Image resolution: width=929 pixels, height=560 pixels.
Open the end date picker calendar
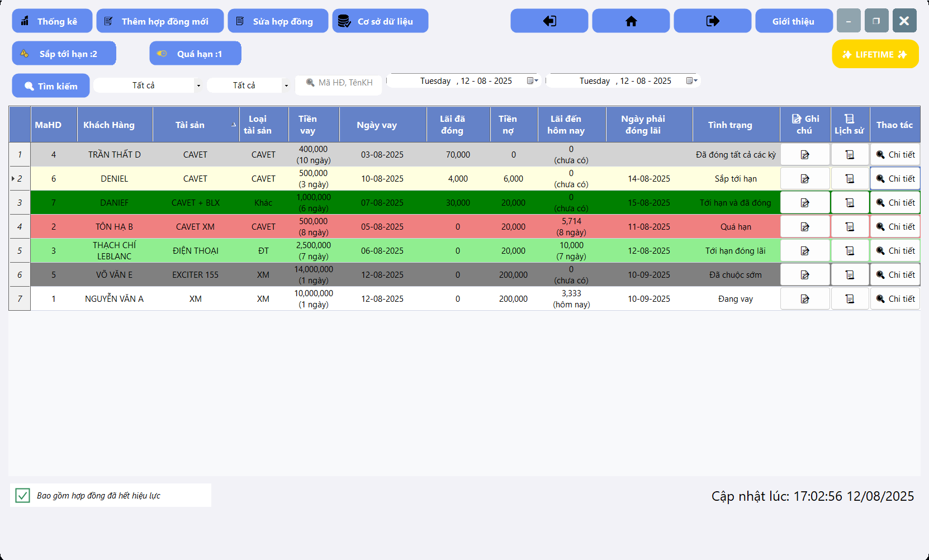(x=692, y=81)
